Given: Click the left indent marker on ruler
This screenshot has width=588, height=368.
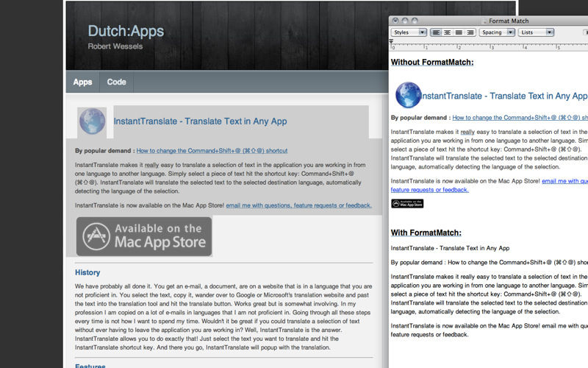Looking at the screenshot, I should click(391, 42).
